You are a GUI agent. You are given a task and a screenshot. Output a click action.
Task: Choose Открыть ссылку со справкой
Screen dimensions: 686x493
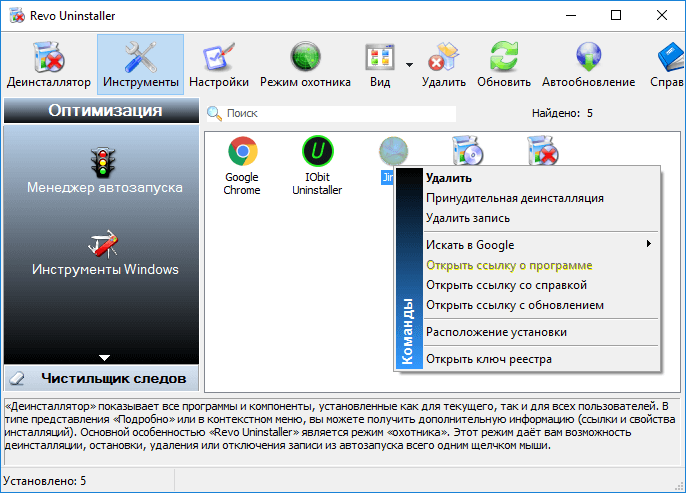pyautogui.click(x=542, y=285)
